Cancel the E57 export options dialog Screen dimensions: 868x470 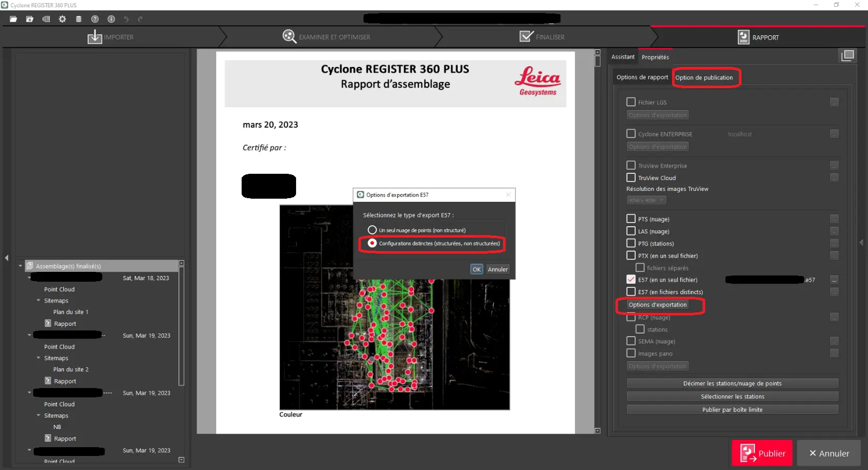click(x=498, y=269)
